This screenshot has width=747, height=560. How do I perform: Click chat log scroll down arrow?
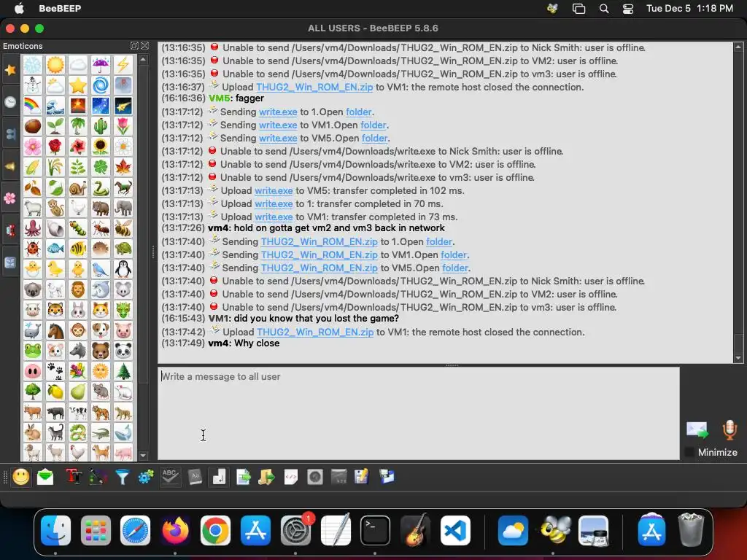point(738,358)
